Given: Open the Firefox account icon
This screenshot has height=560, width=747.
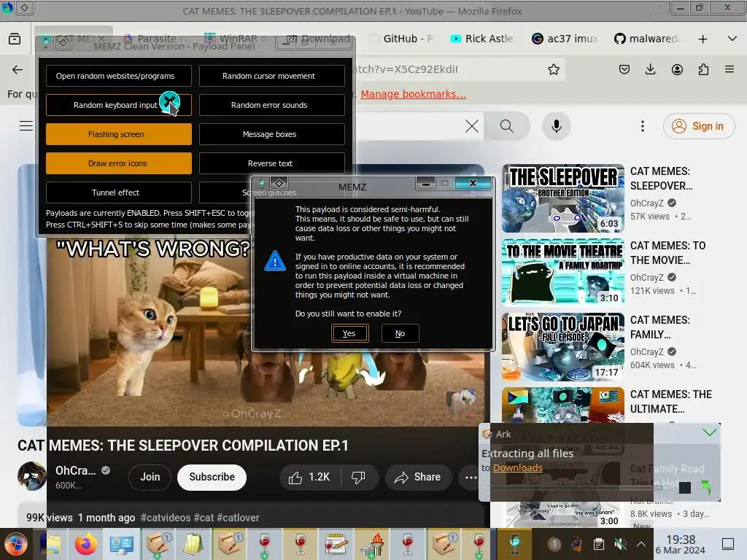Looking at the screenshot, I should pyautogui.click(x=677, y=69).
